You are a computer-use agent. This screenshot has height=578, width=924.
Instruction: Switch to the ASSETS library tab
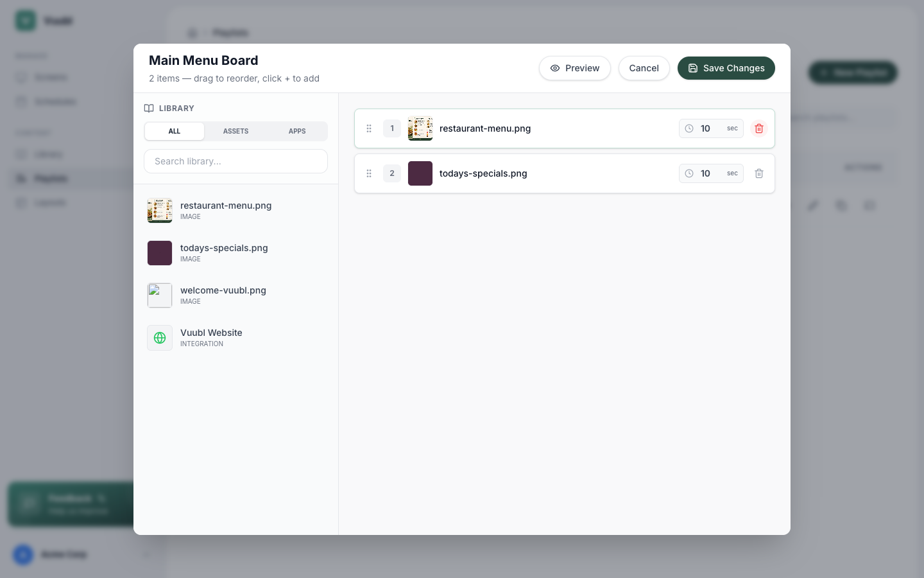pos(235,131)
